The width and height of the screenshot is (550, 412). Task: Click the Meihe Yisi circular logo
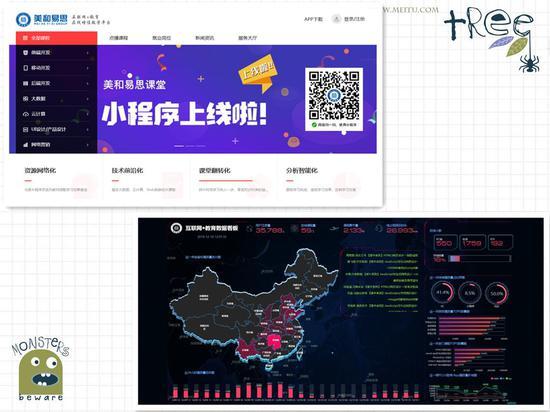[x=24, y=19]
